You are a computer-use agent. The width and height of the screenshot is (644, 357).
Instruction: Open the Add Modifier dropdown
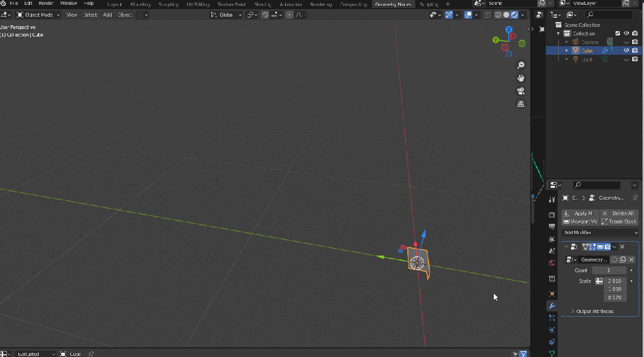pos(600,232)
